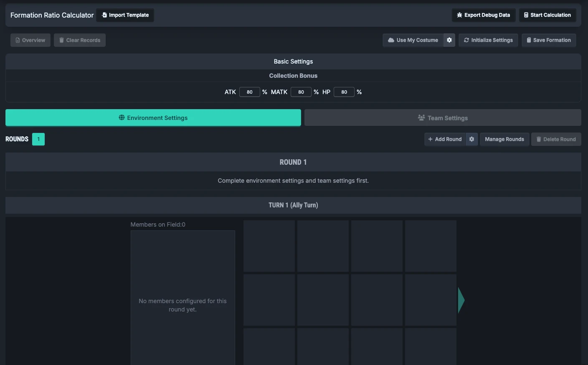
Task: Apply Use My Costume option
Action: (413, 40)
